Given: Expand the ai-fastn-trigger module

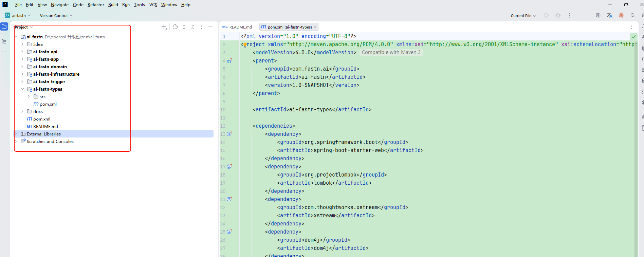Looking at the screenshot, I should point(22,81).
